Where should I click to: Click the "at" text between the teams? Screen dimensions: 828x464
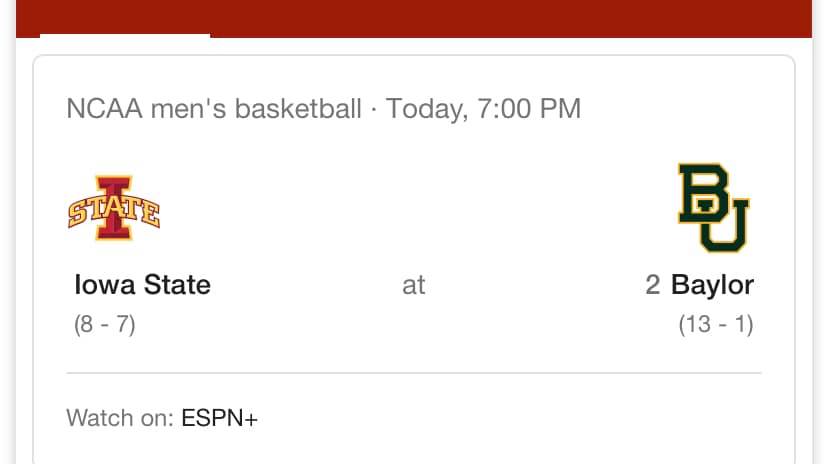(x=413, y=285)
